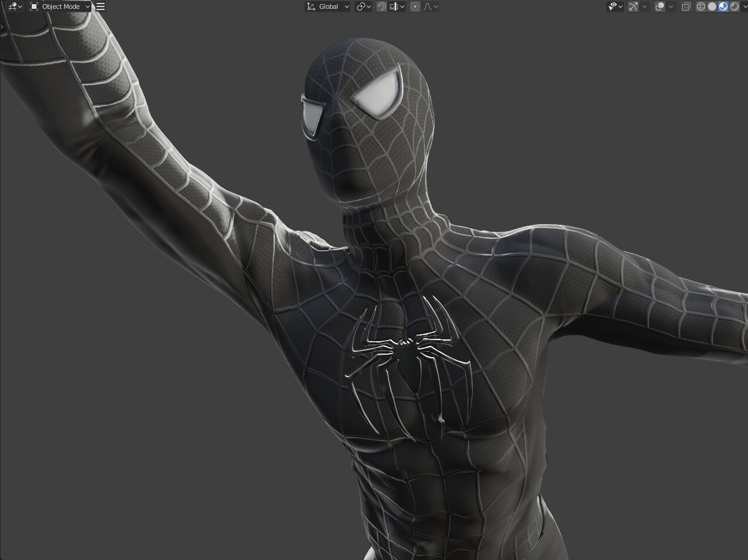Switch to Material Preview shading
Screen dimensions: 748x560
coord(723,6)
